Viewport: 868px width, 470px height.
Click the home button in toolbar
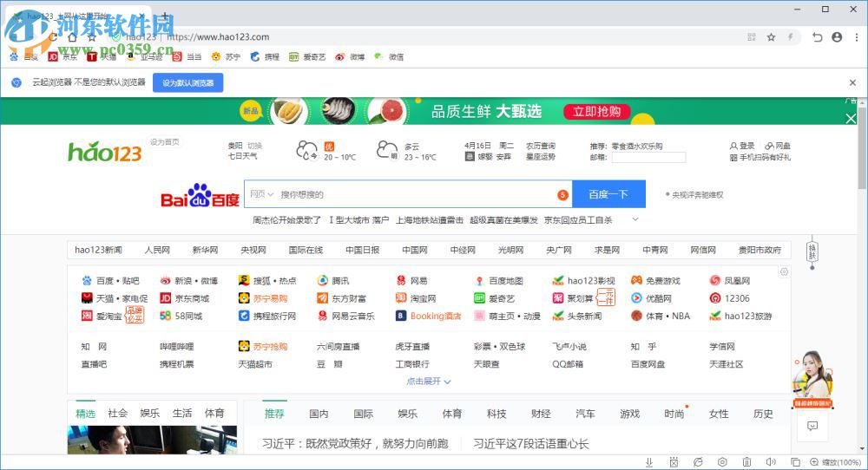[72, 37]
